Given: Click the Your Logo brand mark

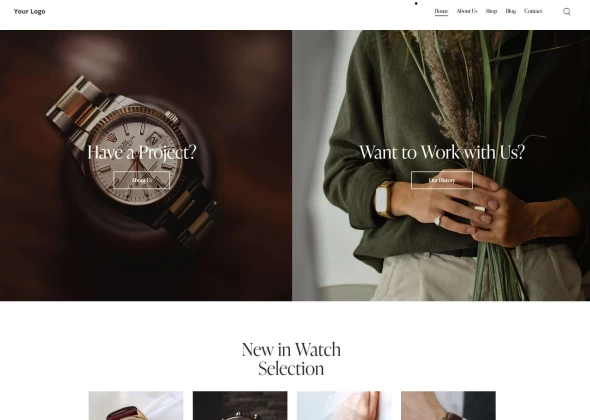Looking at the screenshot, I should point(29,11).
